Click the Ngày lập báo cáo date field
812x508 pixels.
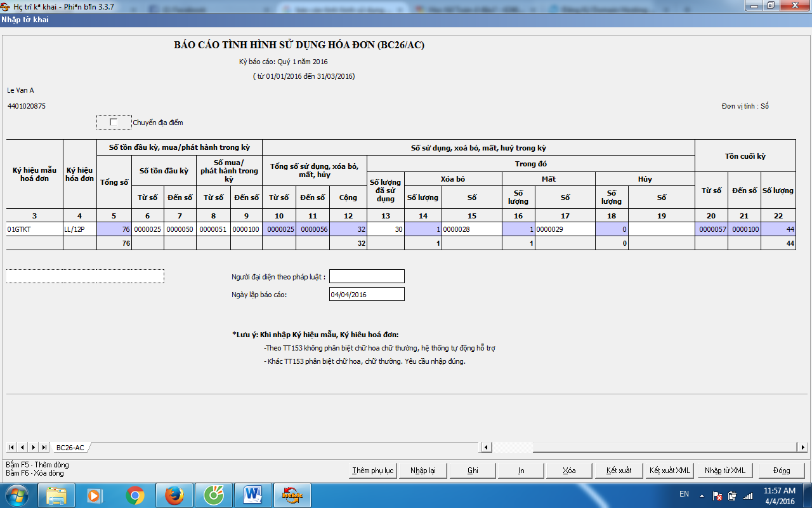point(367,295)
